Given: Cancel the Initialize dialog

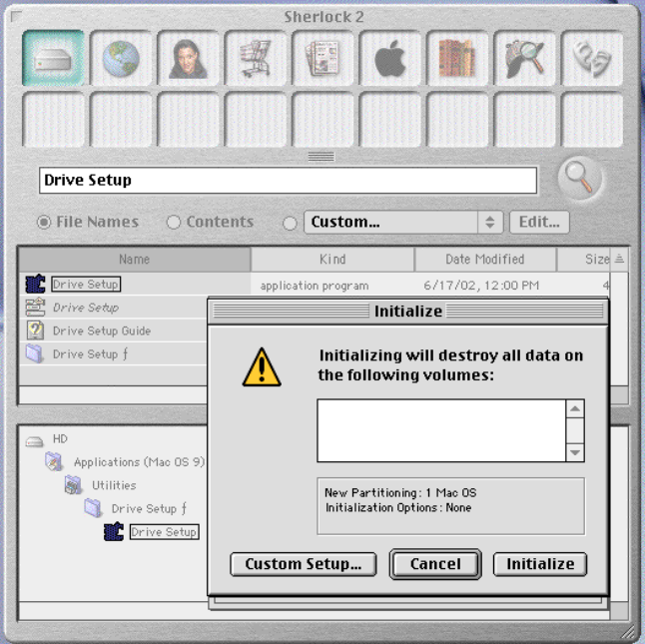Looking at the screenshot, I should [x=435, y=564].
